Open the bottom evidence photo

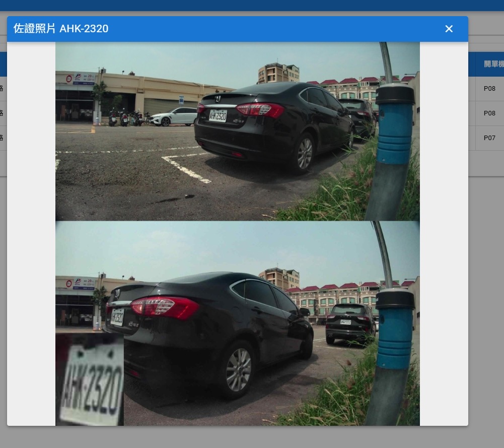[x=237, y=323]
